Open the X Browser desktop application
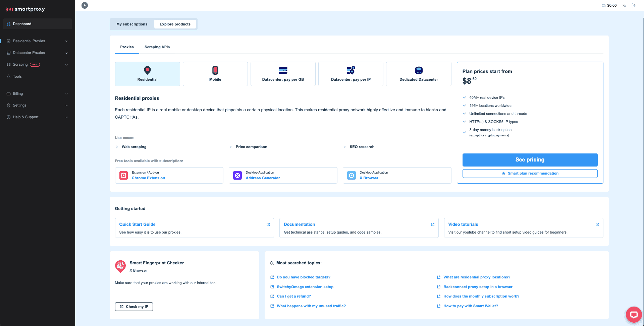The width and height of the screenshot is (644, 326). [397, 175]
